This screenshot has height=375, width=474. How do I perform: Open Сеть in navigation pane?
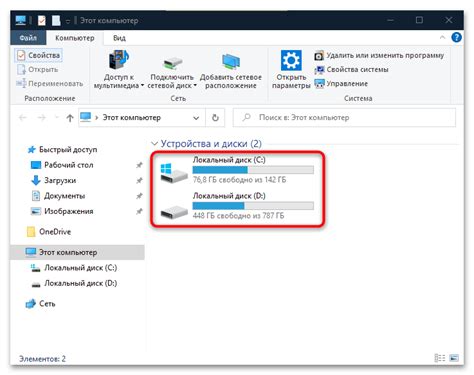tap(40, 304)
